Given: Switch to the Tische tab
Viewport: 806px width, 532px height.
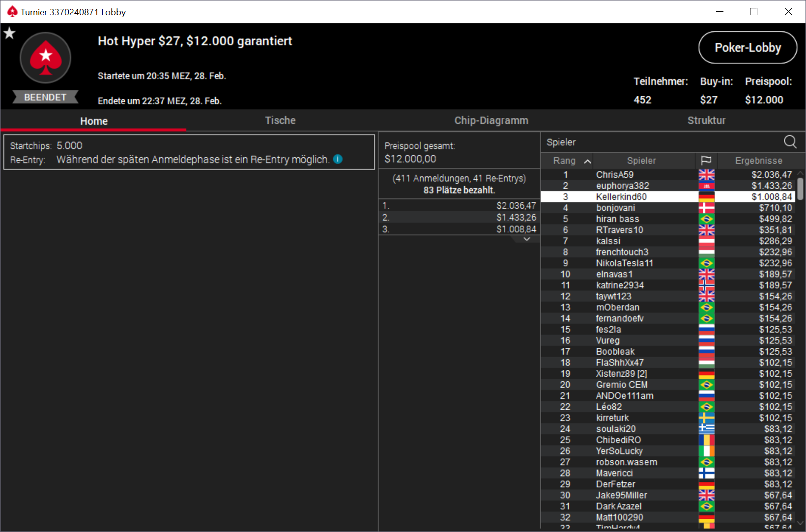Looking at the screenshot, I should [x=280, y=120].
